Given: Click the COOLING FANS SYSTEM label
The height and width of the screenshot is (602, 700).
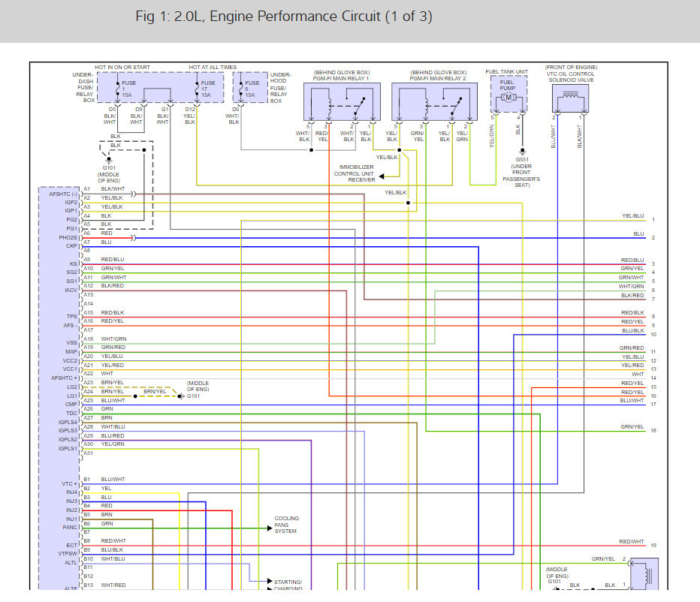Looking at the screenshot, I should coord(287,525).
